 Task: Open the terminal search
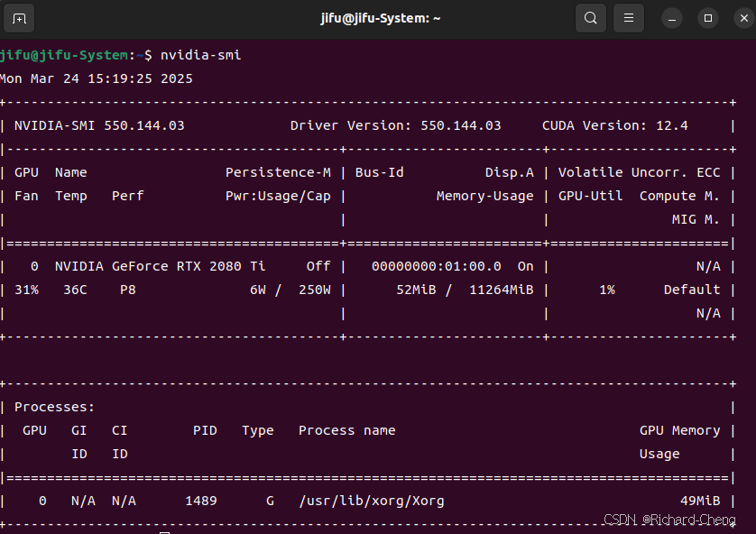tap(591, 17)
